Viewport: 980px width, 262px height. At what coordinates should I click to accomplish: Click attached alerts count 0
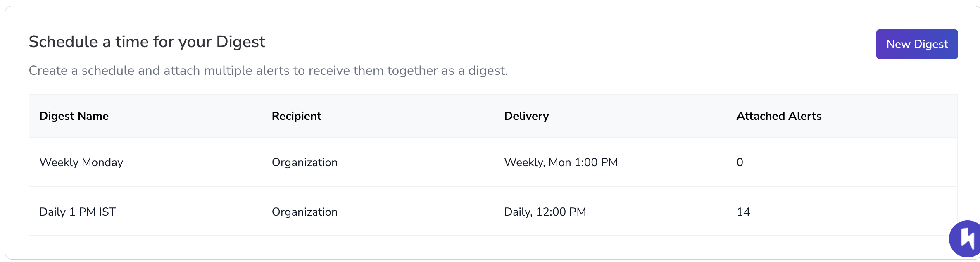[740, 162]
